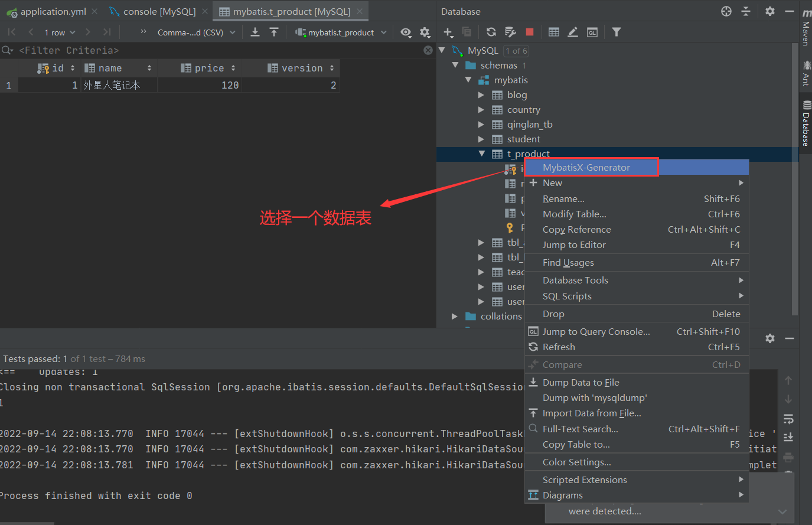Open the mybatis.t_product session dropdown

click(341, 32)
